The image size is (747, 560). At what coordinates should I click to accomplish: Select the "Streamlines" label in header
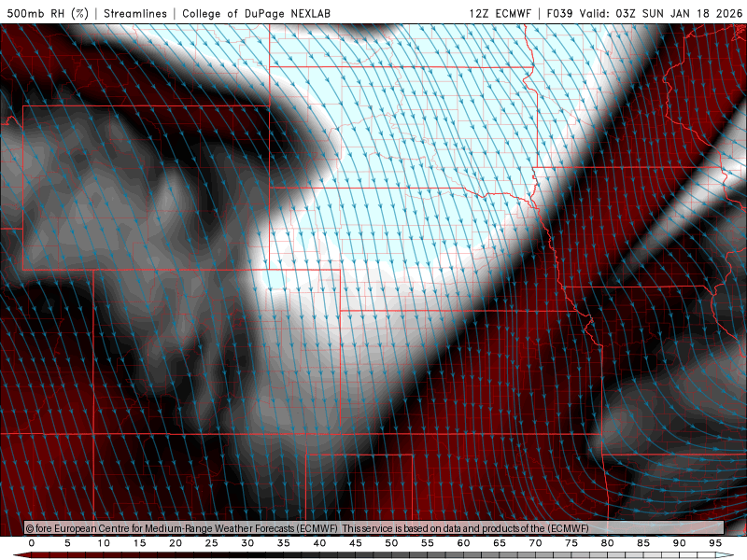pos(135,13)
